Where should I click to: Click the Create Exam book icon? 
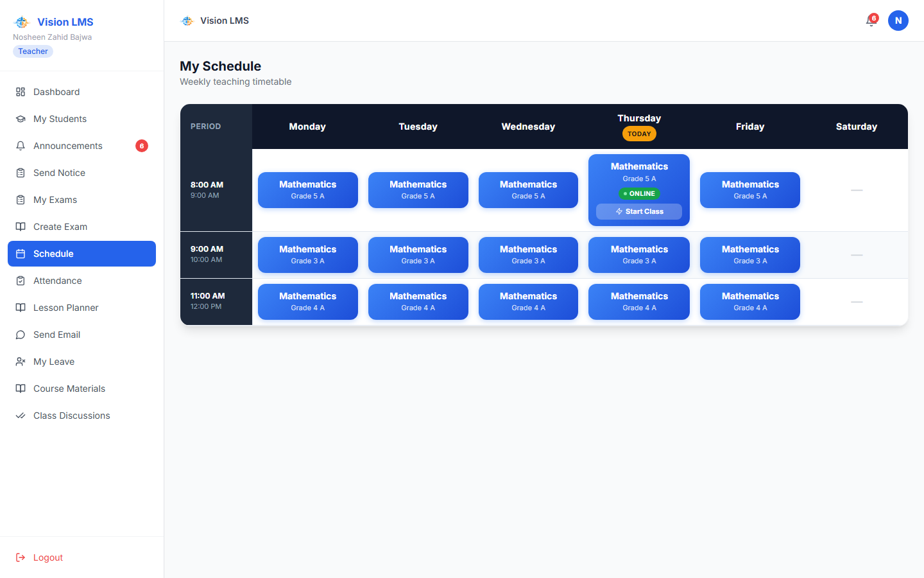(21, 227)
